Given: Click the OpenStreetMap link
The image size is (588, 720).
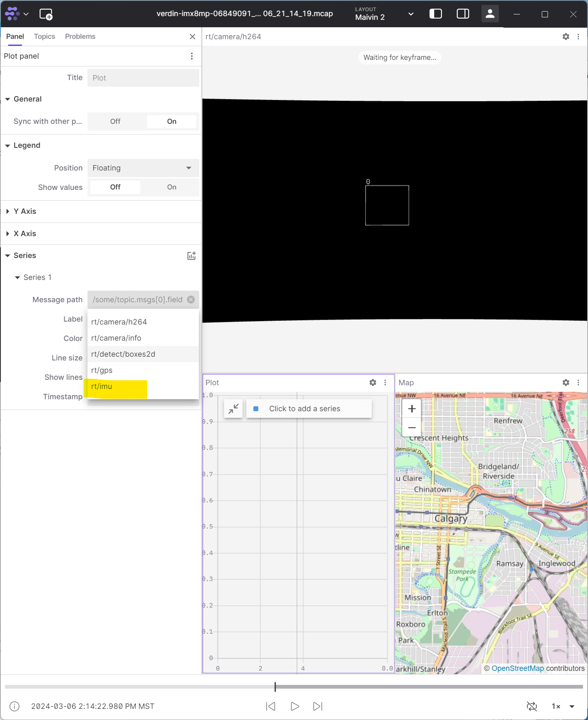Looking at the screenshot, I should [x=517, y=668].
